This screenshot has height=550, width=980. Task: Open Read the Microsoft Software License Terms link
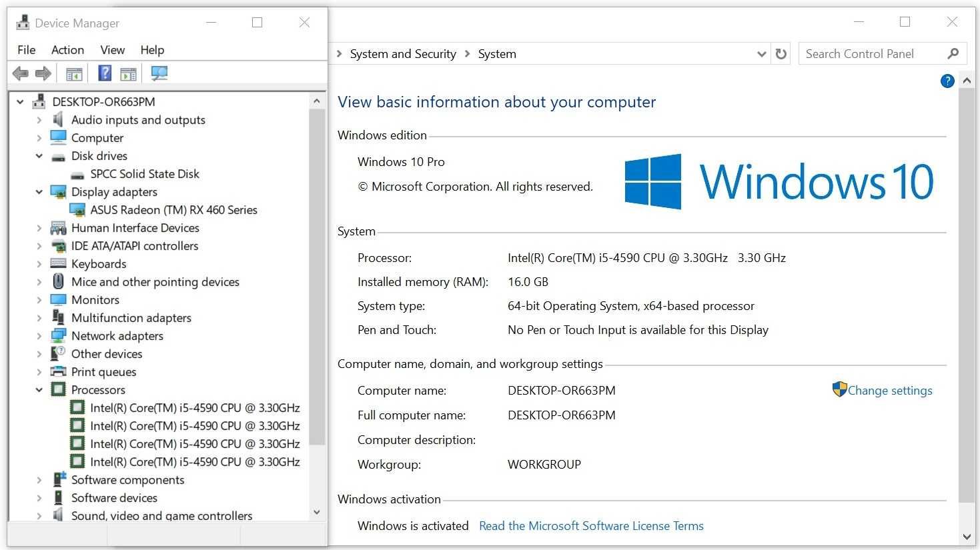pyautogui.click(x=591, y=526)
